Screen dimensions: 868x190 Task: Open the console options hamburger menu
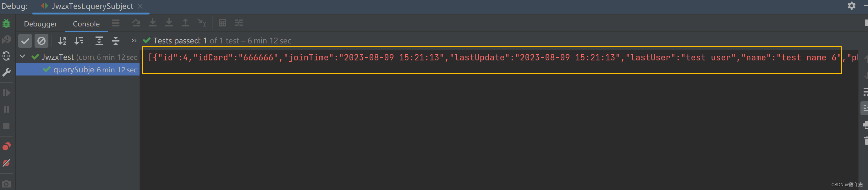coord(116,23)
